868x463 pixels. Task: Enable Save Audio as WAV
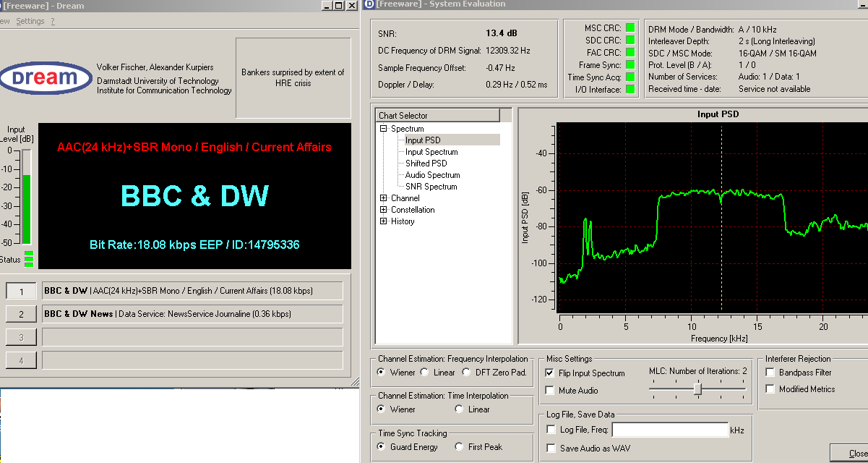[x=552, y=449]
